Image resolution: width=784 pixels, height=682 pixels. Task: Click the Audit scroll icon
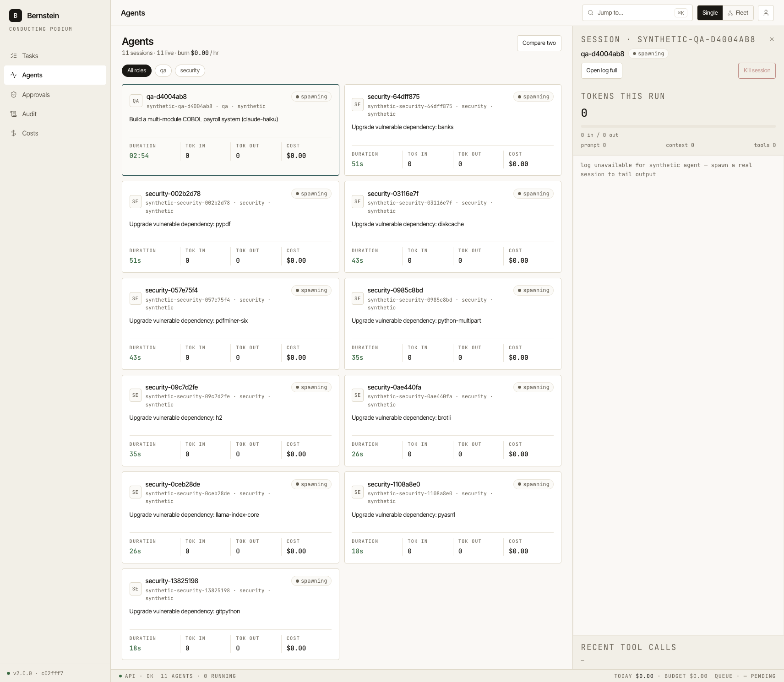pos(14,114)
